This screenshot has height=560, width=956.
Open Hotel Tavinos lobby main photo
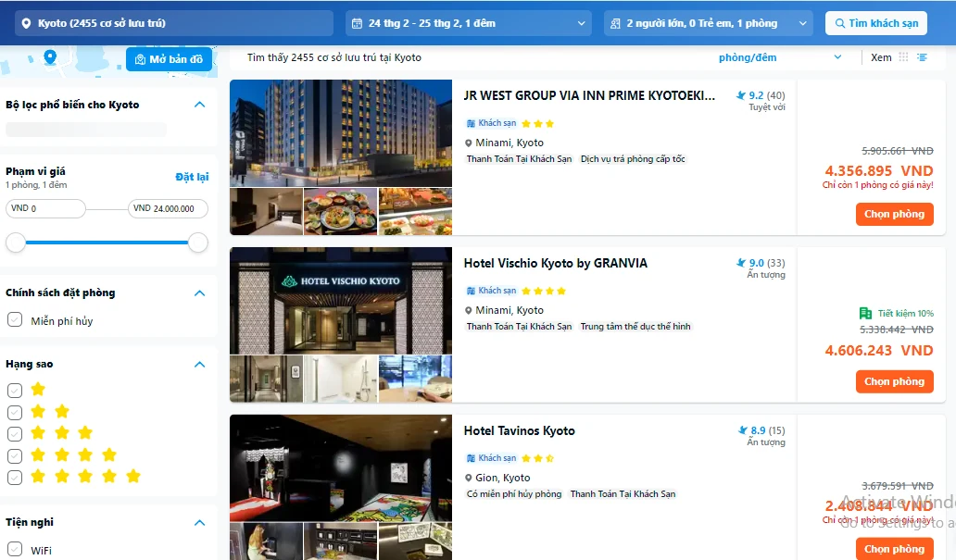(x=341, y=468)
